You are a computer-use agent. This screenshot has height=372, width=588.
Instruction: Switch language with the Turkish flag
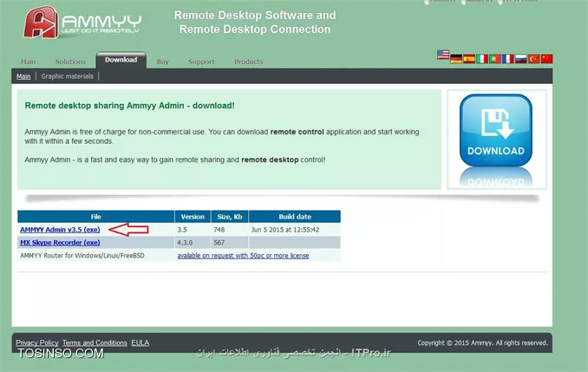coord(533,59)
